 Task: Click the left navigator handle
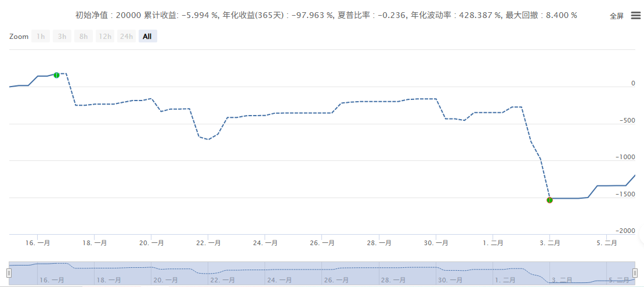click(9, 273)
